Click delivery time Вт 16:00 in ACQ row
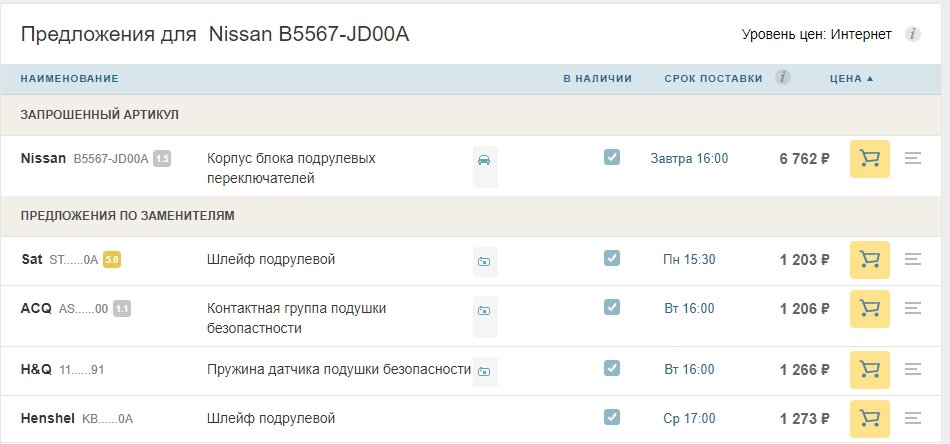Image resolution: width=950 pixels, height=444 pixels. pos(689,309)
